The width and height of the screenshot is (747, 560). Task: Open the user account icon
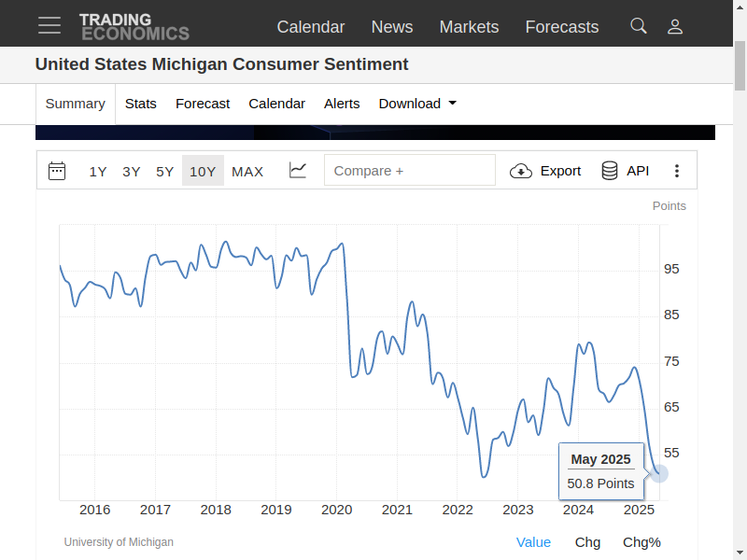coord(675,26)
